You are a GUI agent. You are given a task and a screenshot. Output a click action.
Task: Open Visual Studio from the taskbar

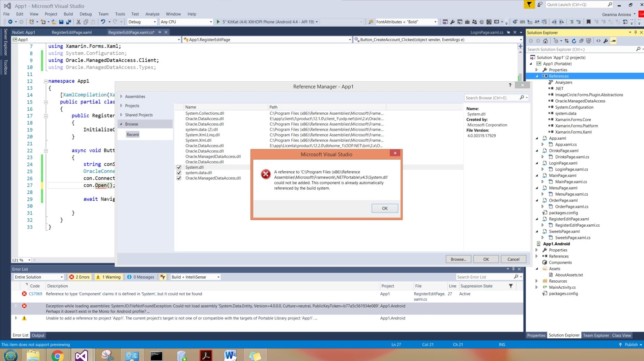coord(82,355)
